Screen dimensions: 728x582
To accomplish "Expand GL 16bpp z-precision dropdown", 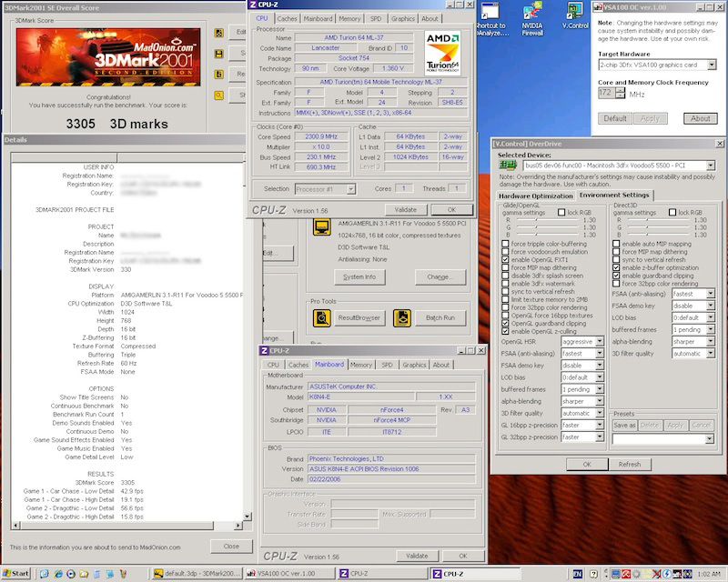I will [x=600, y=425].
